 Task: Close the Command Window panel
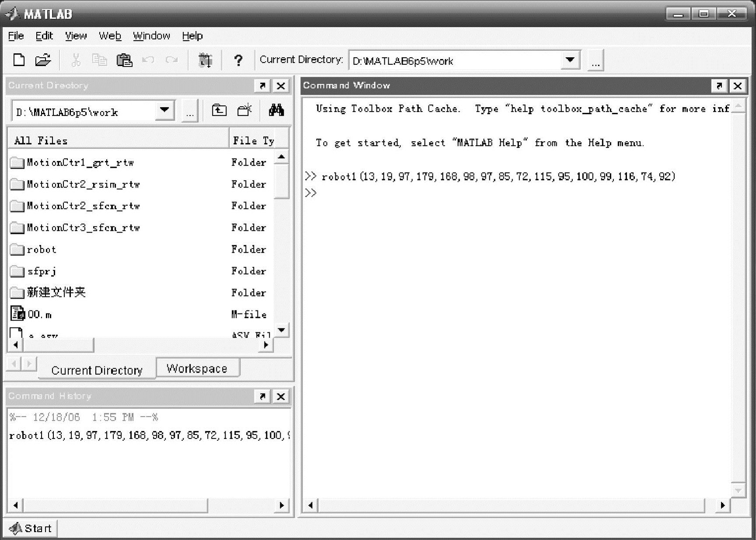point(738,86)
